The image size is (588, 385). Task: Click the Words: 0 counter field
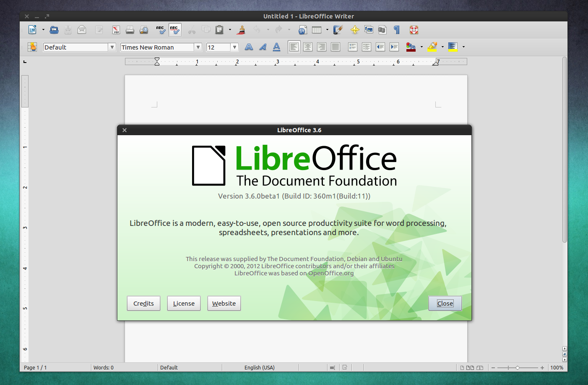pyautogui.click(x=108, y=367)
